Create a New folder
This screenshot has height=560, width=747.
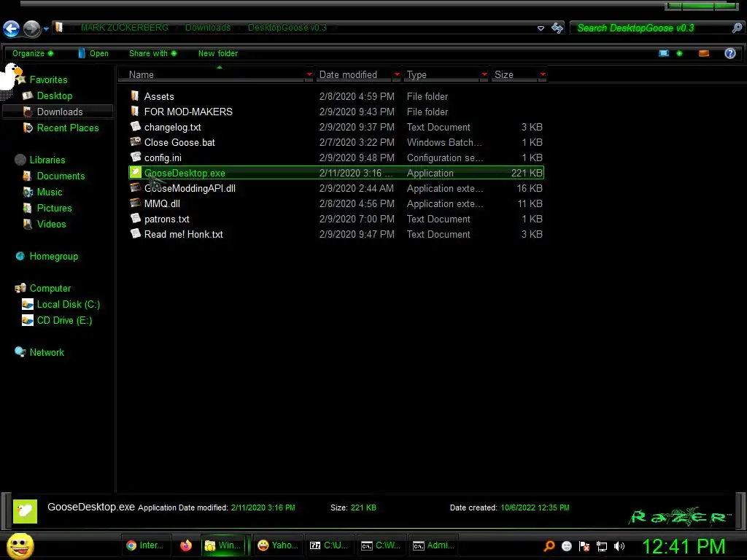(x=217, y=53)
